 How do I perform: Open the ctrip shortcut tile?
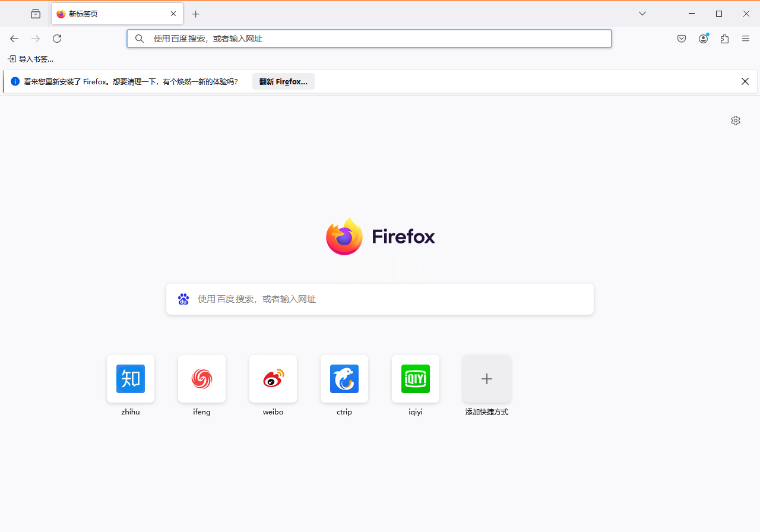click(344, 379)
